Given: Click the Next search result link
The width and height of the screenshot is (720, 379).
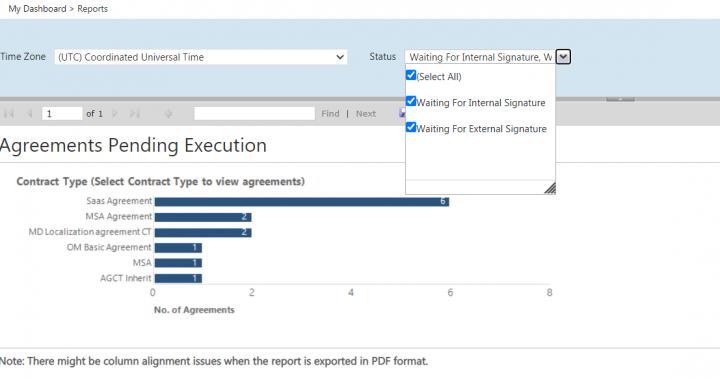Looking at the screenshot, I should [366, 113].
